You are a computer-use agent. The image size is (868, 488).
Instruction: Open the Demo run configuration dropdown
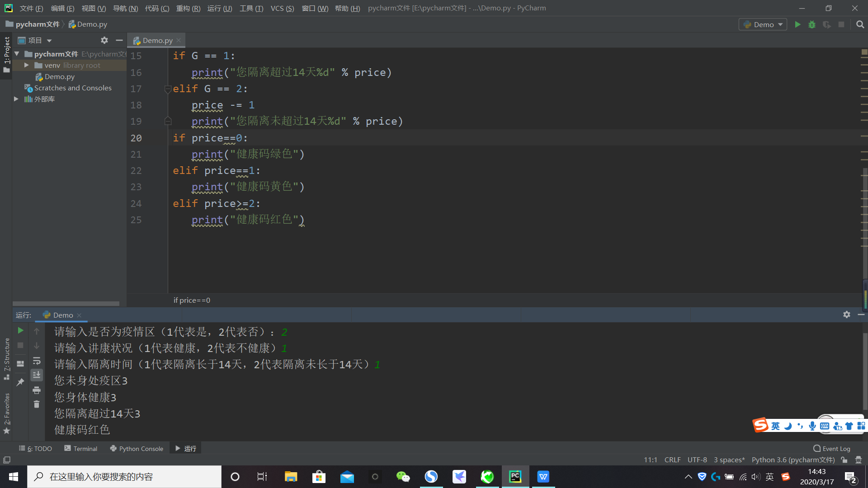763,24
